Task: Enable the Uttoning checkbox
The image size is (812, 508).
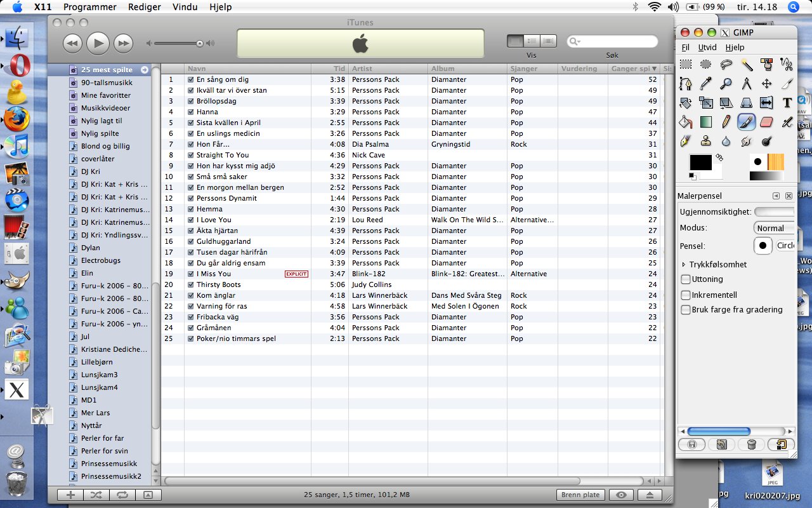Action: click(686, 279)
